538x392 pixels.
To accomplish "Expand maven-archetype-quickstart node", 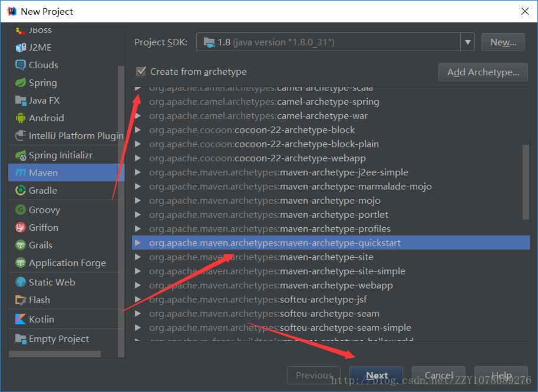I will pos(138,242).
